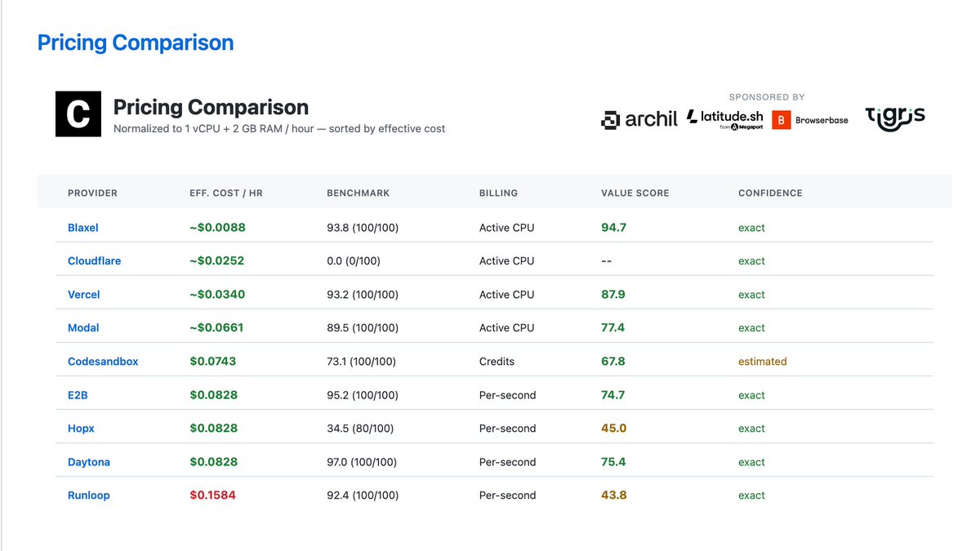Select the ~$0.0661 cost value
Image resolution: width=980 pixels, height=551 pixels.
pyautogui.click(x=216, y=328)
